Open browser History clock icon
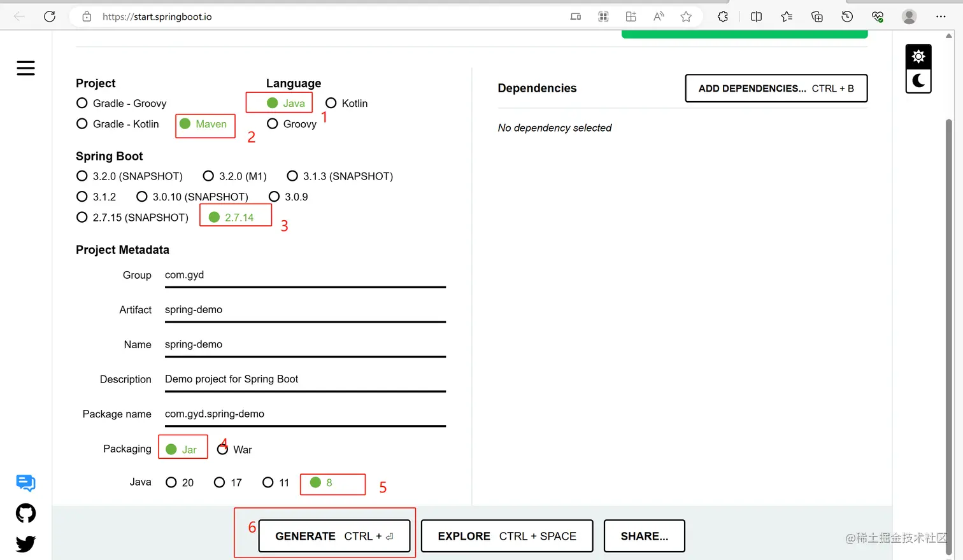Viewport: 963px width, 560px height. click(x=847, y=17)
